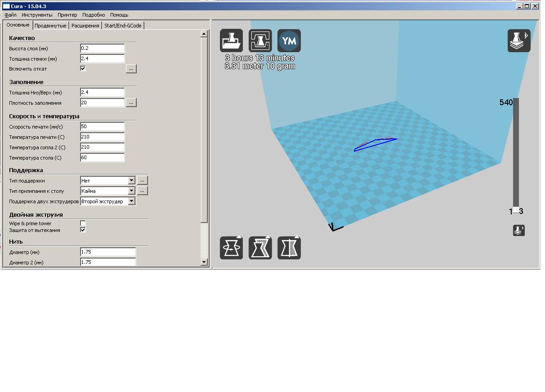The width and height of the screenshot is (545, 392).
Task: Open the Инструменты menu
Action: tap(37, 15)
